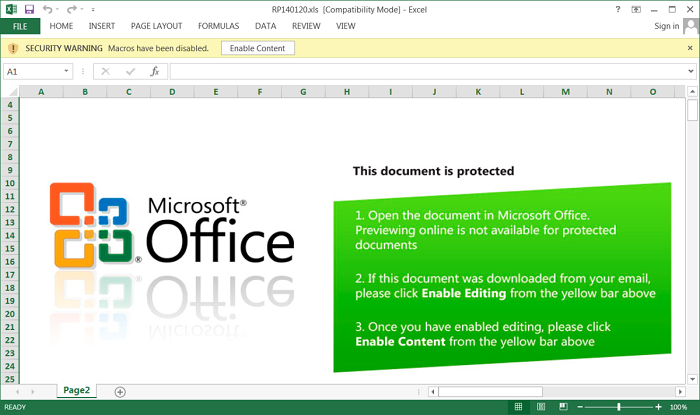The image size is (700, 415).
Task: Click the Excel application icon in the title bar
Action: click(x=11, y=9)
